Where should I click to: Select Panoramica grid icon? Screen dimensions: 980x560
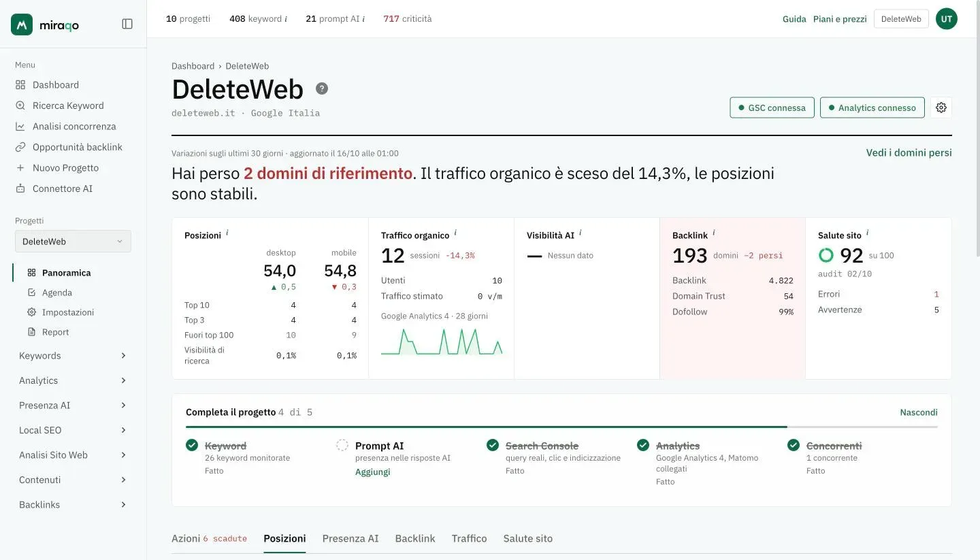(31, 273)
